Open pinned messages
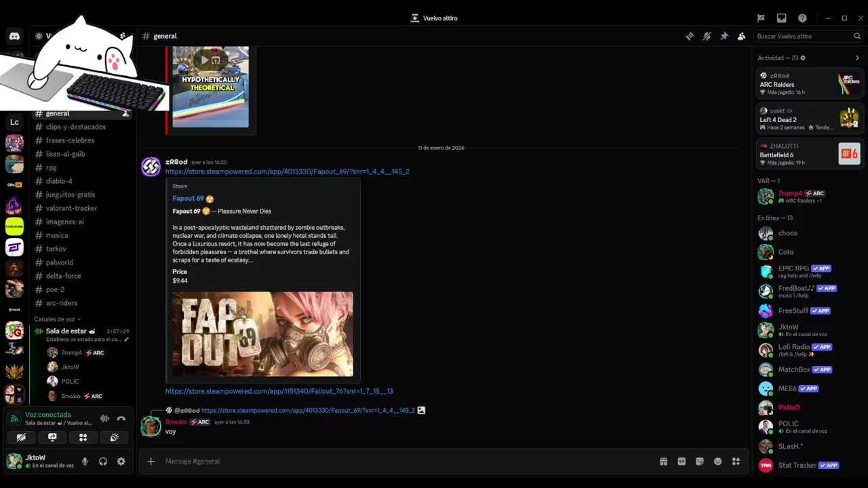Image resolution: width=868 pixels, height=488 pixels. 724,36
